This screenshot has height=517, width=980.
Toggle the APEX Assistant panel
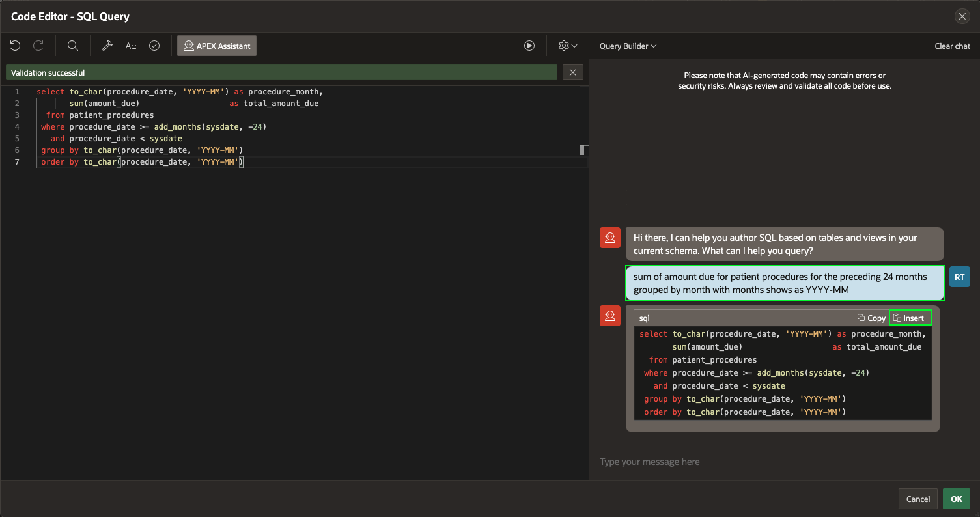(217, 46)
